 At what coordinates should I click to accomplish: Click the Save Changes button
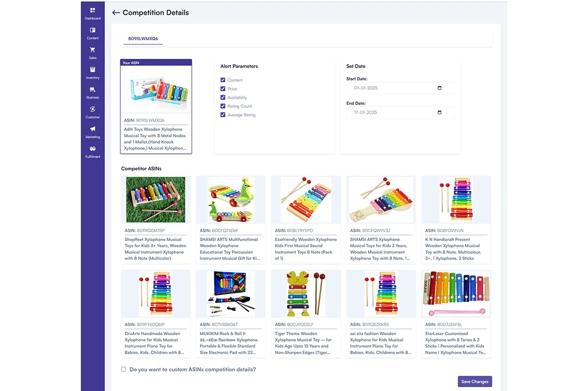tap(474, 382)
